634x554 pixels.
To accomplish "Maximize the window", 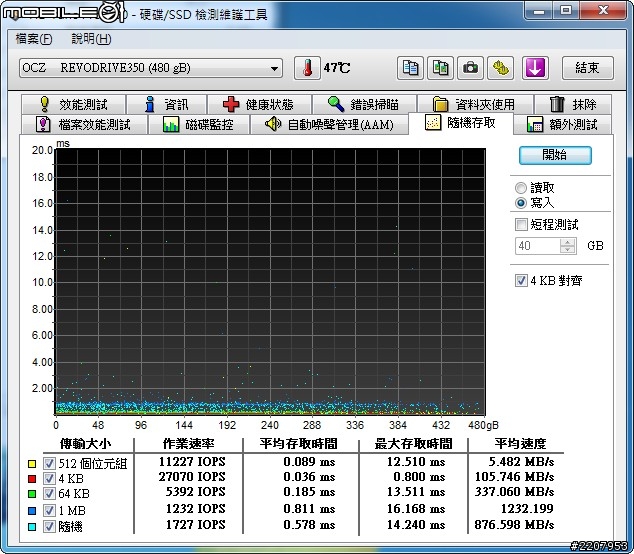I will coord(566,10).
